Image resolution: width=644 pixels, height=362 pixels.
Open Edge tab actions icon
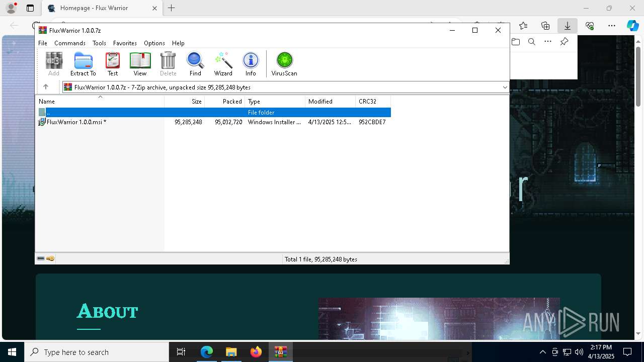coord(30,8)
